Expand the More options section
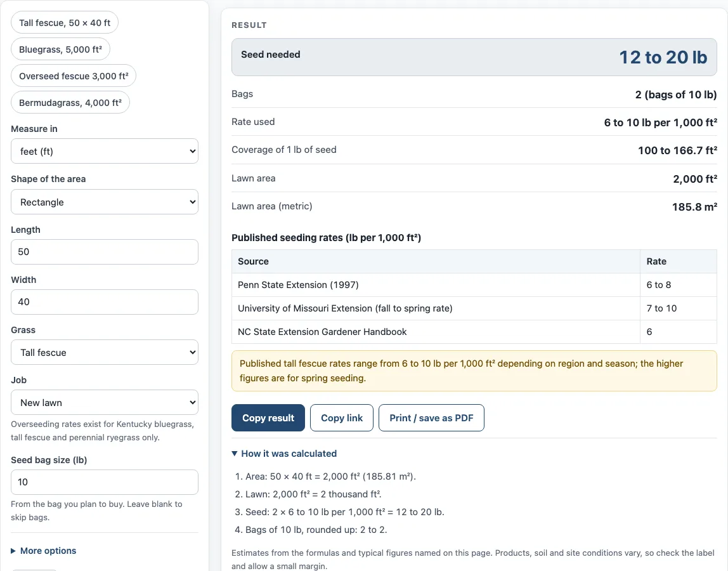728x571 pixels. pyautogui.click(x=44, y=551)
